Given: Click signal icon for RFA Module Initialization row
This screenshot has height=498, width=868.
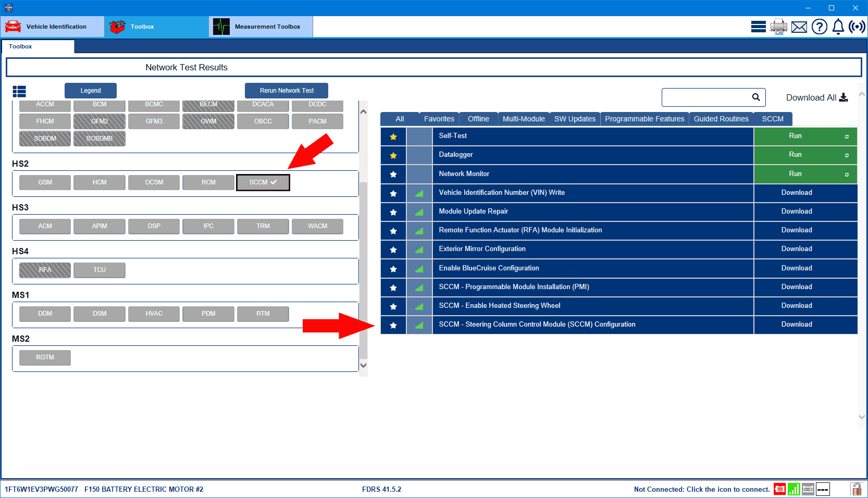Looking at the screenshot, I should click(x=419, y=231).
